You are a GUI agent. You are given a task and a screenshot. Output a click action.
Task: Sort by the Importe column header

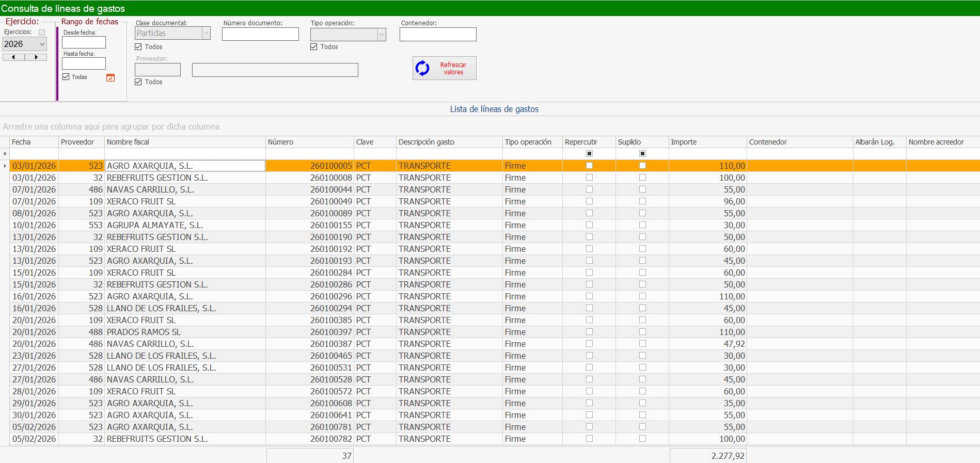tap(707, 142)
